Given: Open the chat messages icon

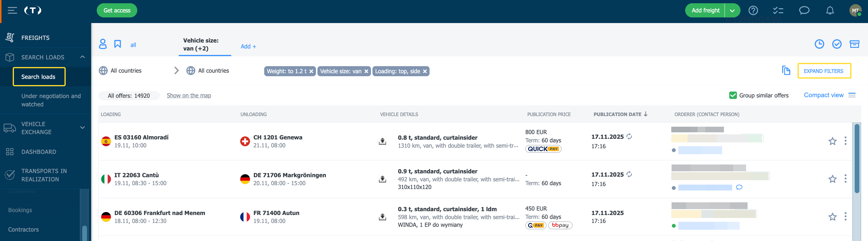Looking at the screenshot, I should tap(804, 11).
